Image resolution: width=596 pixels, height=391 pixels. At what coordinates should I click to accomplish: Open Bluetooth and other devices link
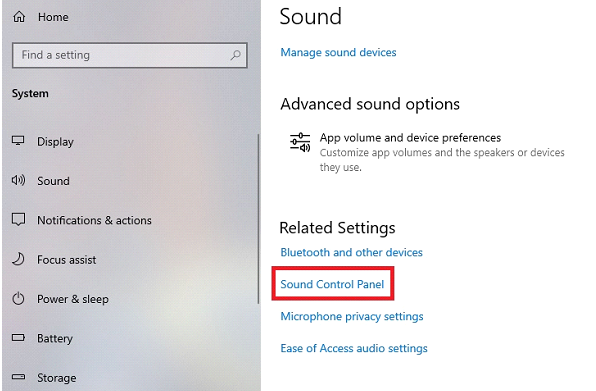[x=352, y=252]
